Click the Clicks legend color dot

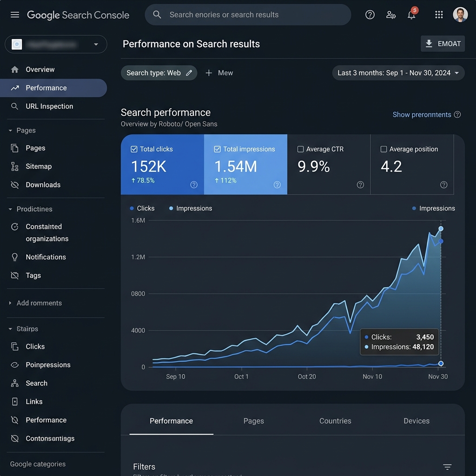pyautogui.click(x=132, y=208)
